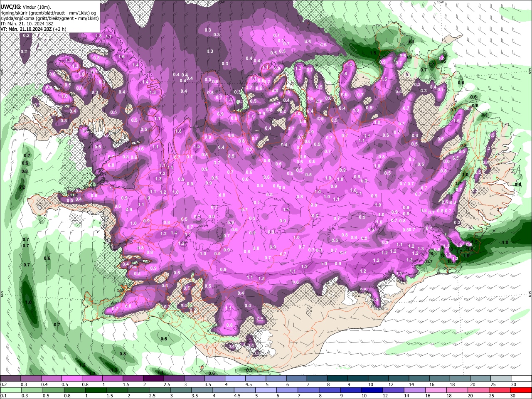Pick the snow legend swatch between 0.8 and 1
Screen dimensions: 532x399
pos(92,379)
